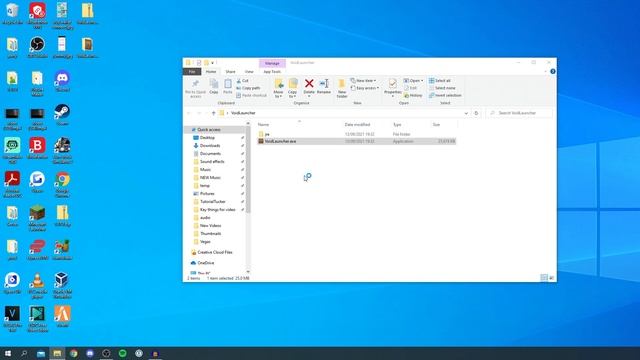640x360 pixels.
Task: Switch to details view in the status bar
Action: [544, 278]
